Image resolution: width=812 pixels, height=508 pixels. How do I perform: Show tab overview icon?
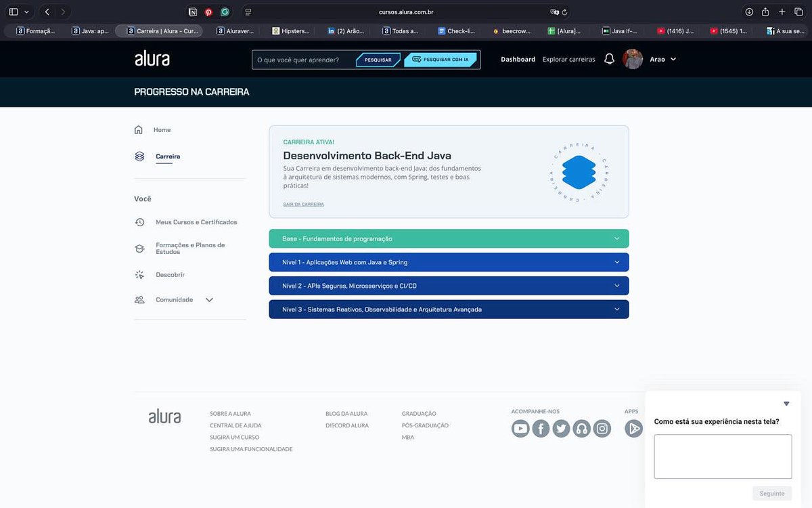798,12
